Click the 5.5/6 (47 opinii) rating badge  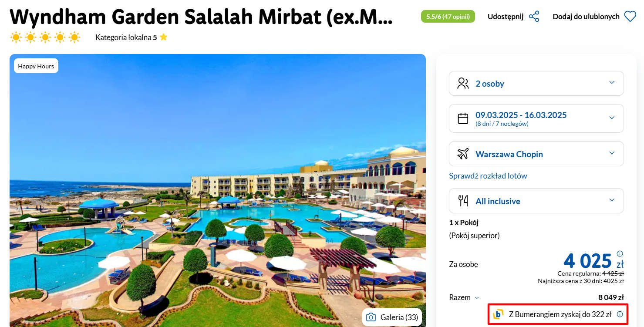tap(448, 17)
